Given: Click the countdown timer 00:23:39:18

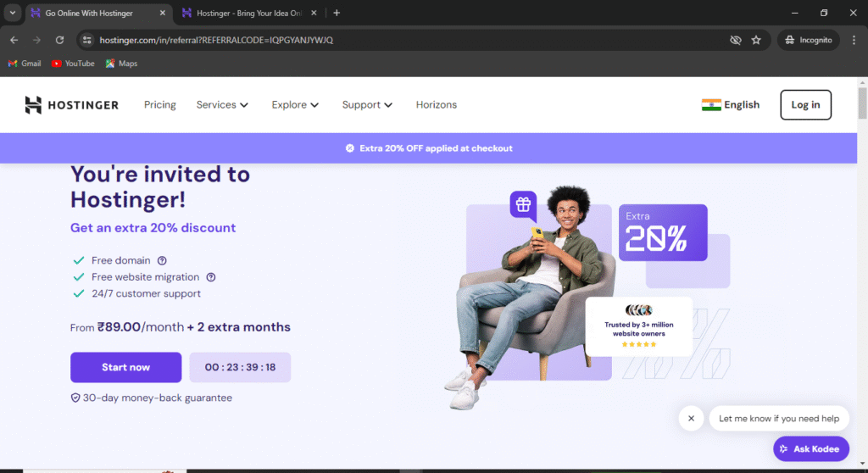Looking at the screenshot, I should click(x=240, y=367).
